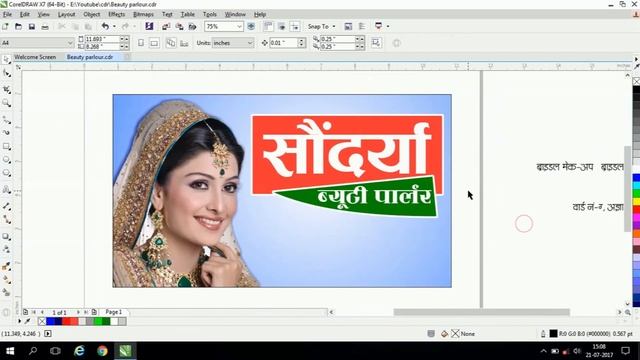
Task: Set page orientation to Portrait
Action: click(141, 43)
